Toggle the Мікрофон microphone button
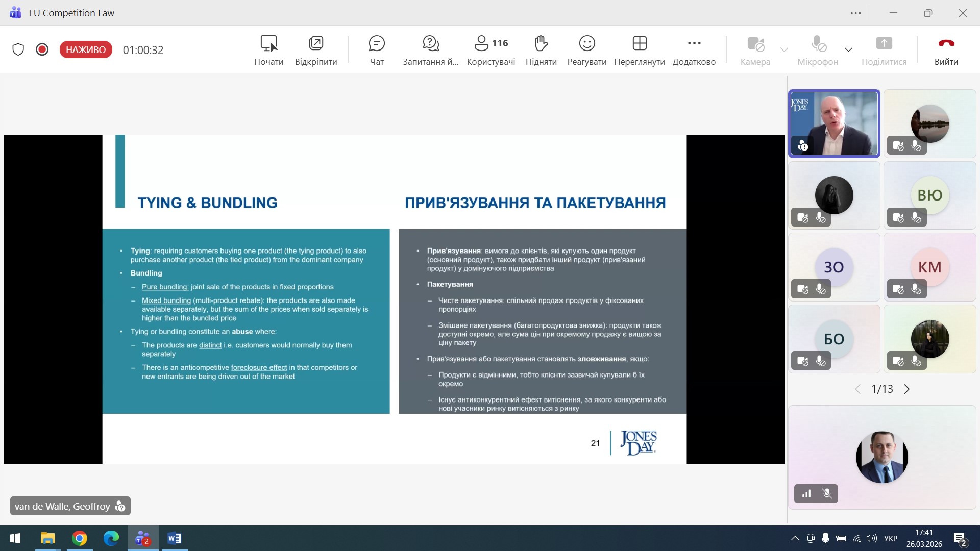980x551 pixels. pyautogui.click(x=818, y=50)
